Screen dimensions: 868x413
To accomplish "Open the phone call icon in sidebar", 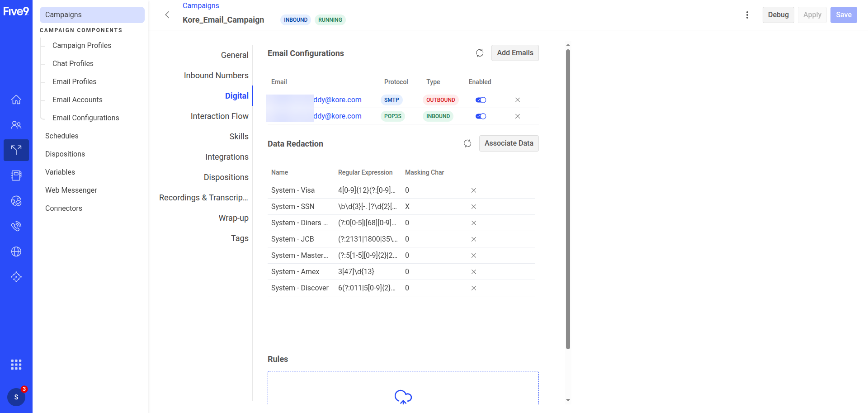I will coord(16,226).
